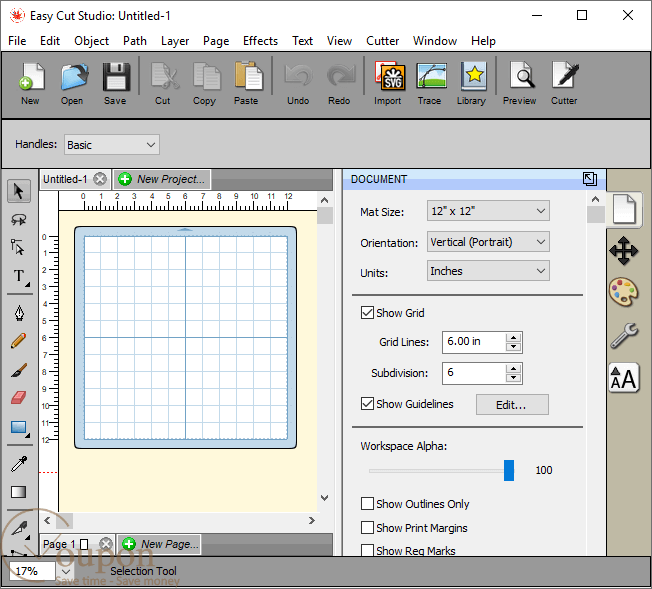Add a page with New Page... button
The image size is (652, 589).
click(x=160, y=544)
